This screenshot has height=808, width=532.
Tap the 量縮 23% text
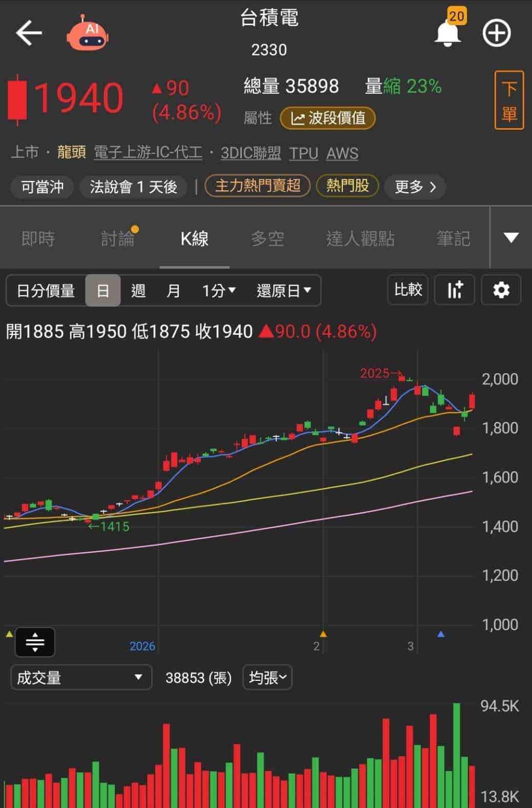pos(403,86)
